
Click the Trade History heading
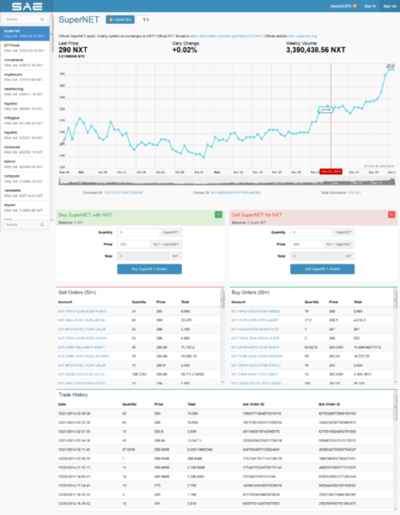coord(73,395)
